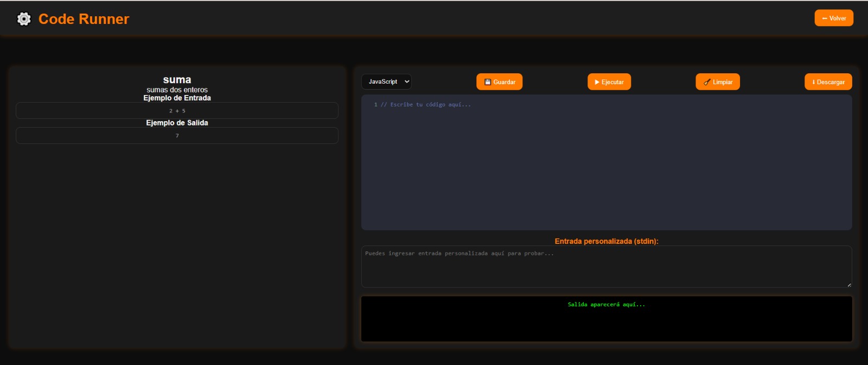Click the stdin textarea resize handle
The width and height of the screenshot is (868, 365).
[x=849, y=285]
